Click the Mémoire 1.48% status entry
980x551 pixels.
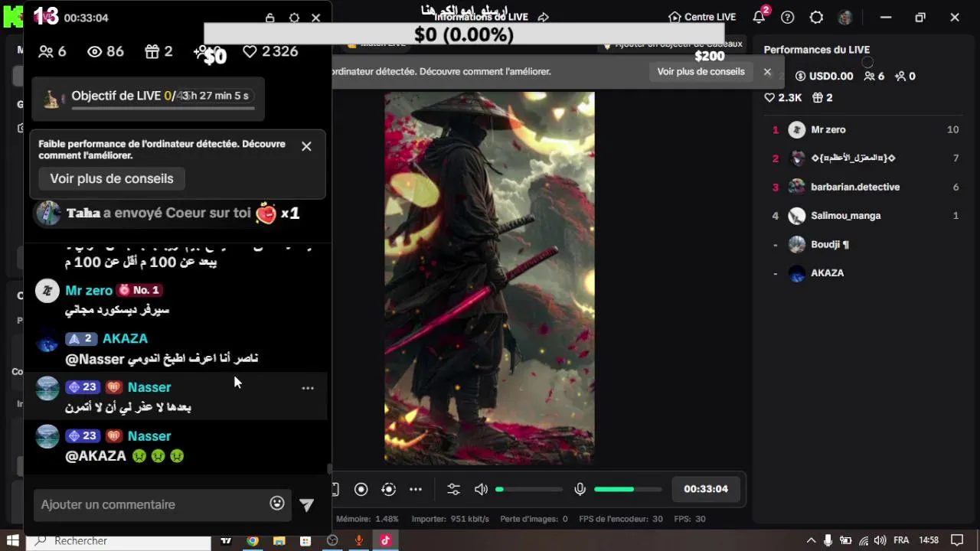tap(367, 519)
